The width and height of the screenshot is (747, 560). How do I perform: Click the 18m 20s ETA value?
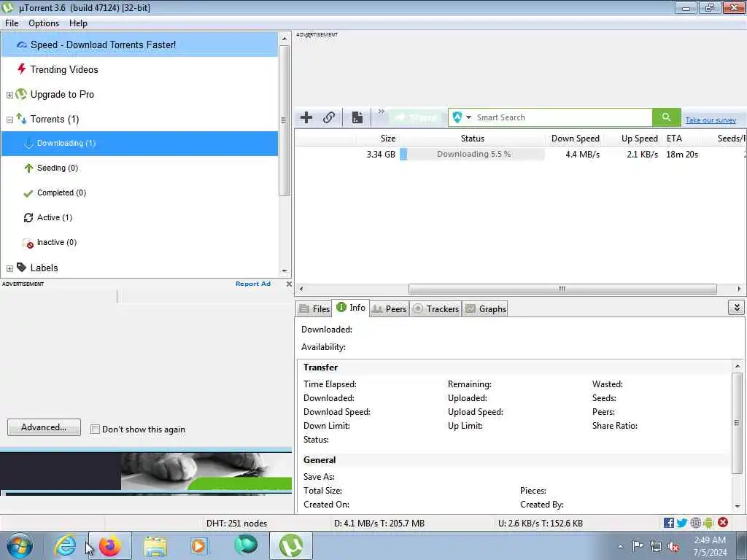[682, 155]
